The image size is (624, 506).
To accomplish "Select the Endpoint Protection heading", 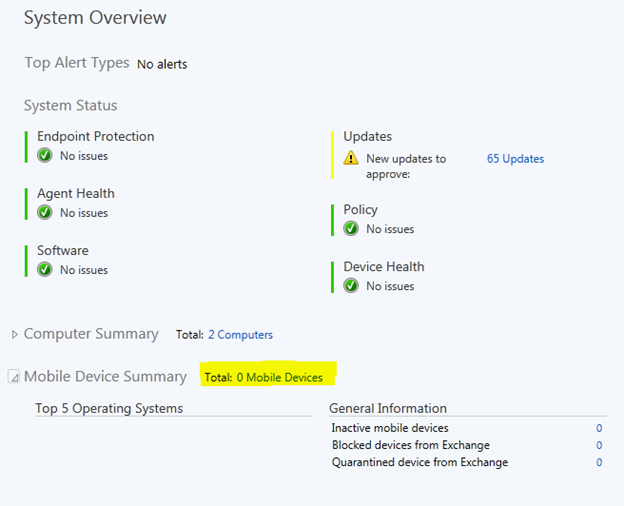I will pos(95,136).
